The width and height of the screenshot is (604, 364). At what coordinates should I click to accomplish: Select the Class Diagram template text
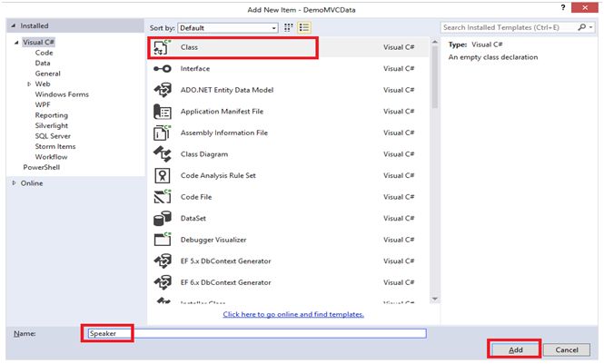point(204,154)
